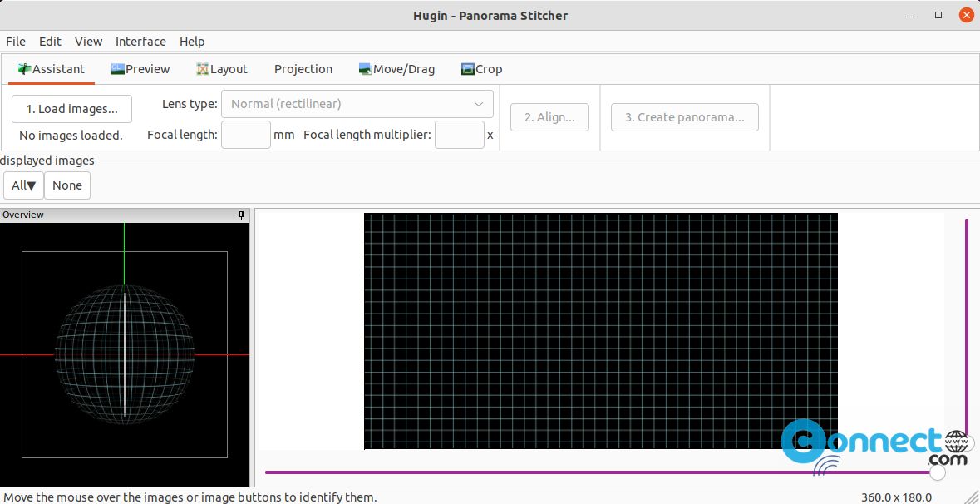Click the Focal length multiplier field

pyautogui.click(x=460, y=135)
